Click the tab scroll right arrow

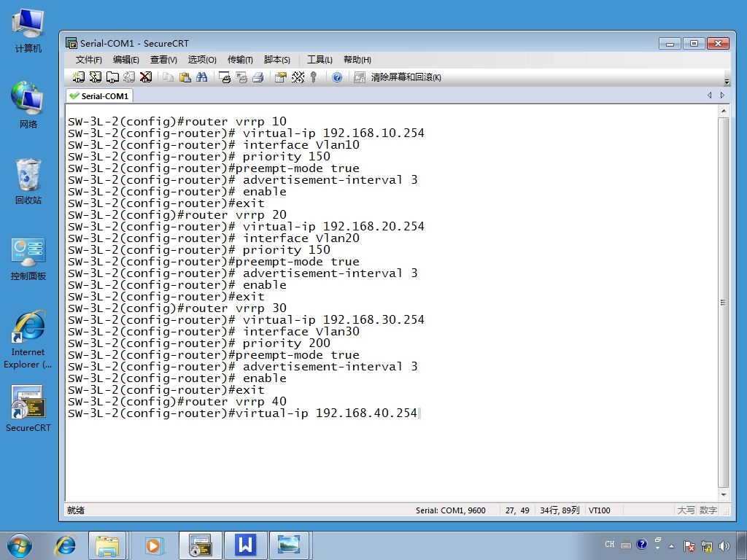point(722,96)
